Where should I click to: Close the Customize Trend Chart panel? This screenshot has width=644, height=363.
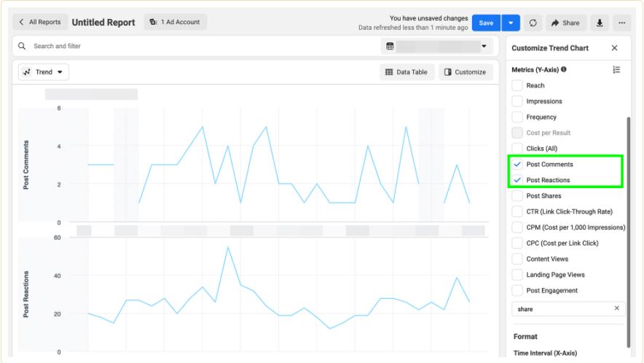coord(614,48)
